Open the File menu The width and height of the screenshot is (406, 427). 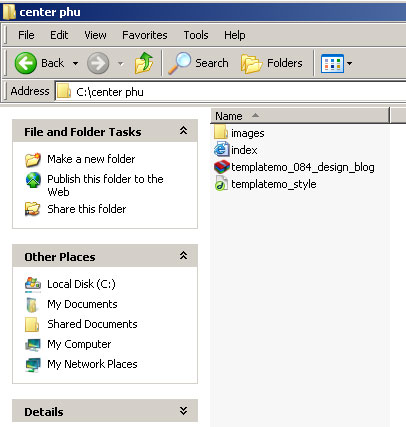[26, 35]
